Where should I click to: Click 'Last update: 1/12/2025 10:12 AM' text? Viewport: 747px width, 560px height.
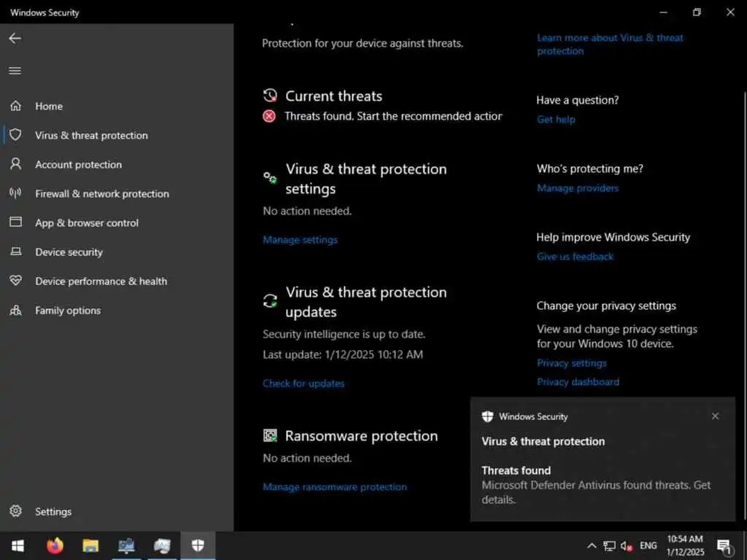click(343, 354)
